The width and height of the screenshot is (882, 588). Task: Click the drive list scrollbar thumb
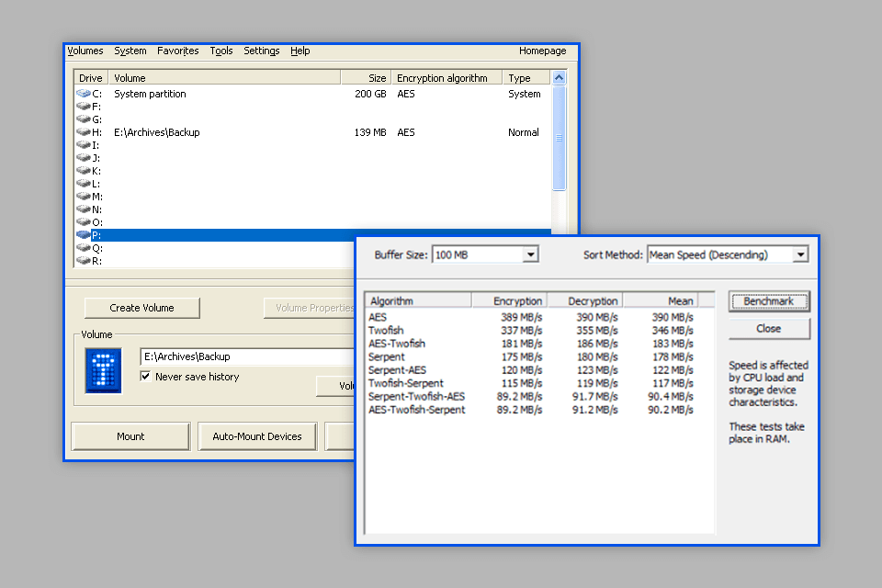(560, 138)
